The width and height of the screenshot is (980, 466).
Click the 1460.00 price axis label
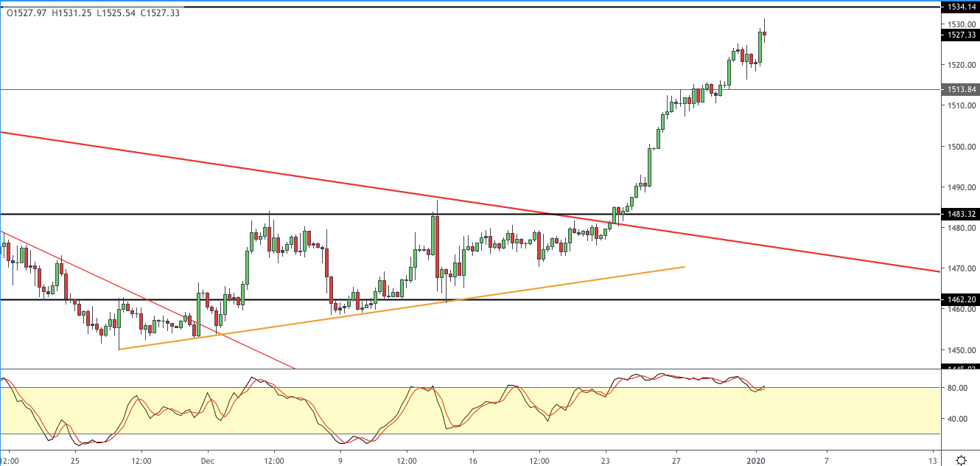(x=962, y=310)
